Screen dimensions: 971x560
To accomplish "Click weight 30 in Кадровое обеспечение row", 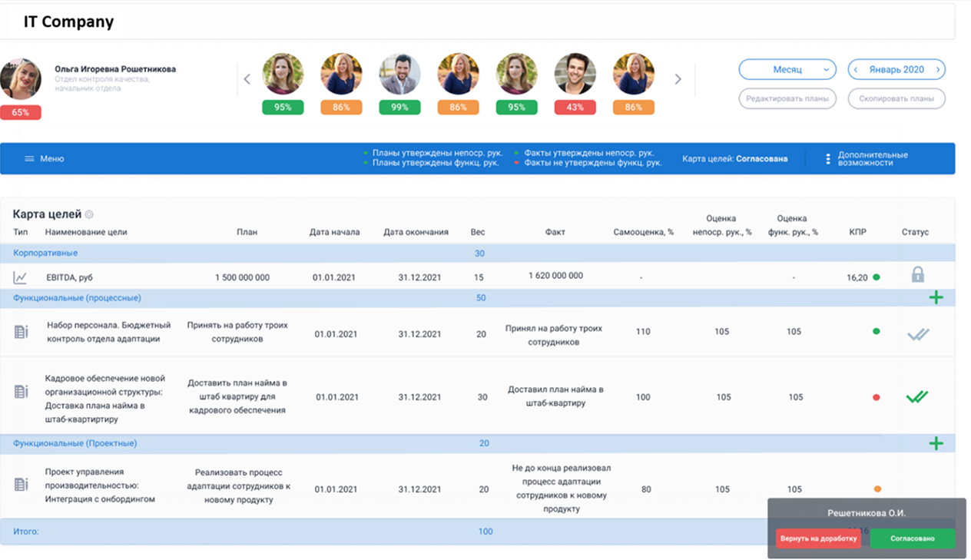I will point(482,397).
